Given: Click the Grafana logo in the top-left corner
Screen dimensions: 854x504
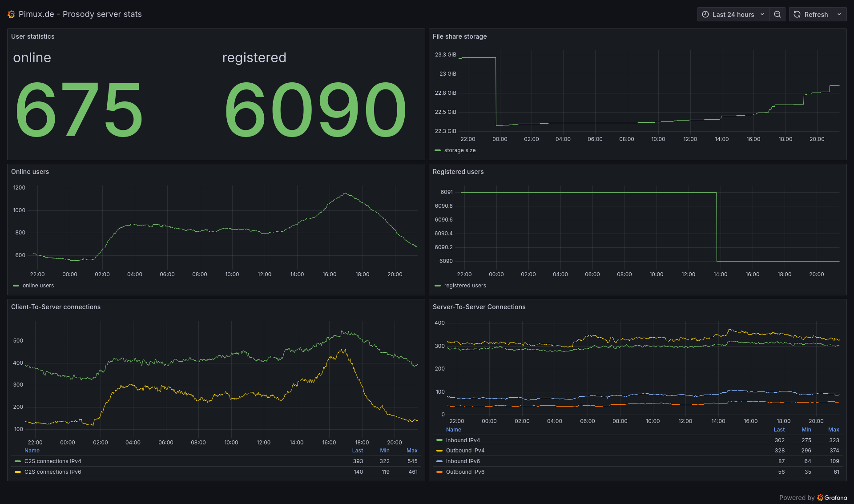Looking at the screenshot, I should click(x=11, y=14).
